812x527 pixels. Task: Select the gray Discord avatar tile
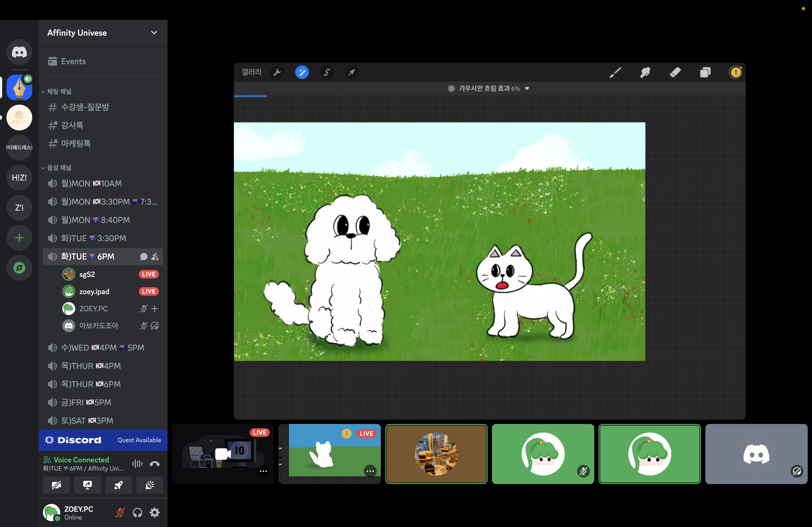(756, 454)
